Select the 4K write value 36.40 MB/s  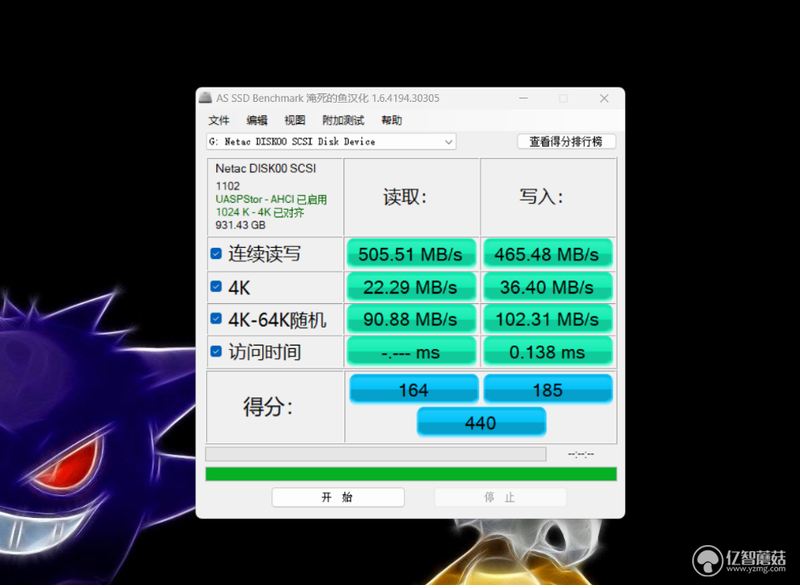pos(547,287)
